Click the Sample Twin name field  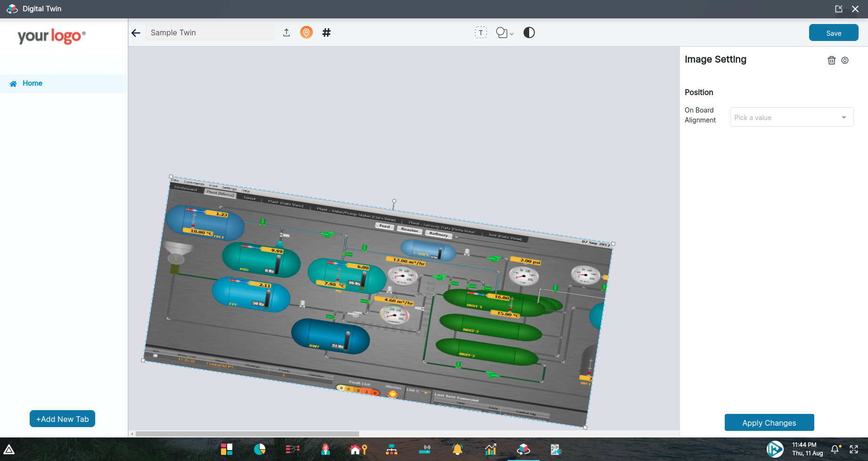coord(210,32)
